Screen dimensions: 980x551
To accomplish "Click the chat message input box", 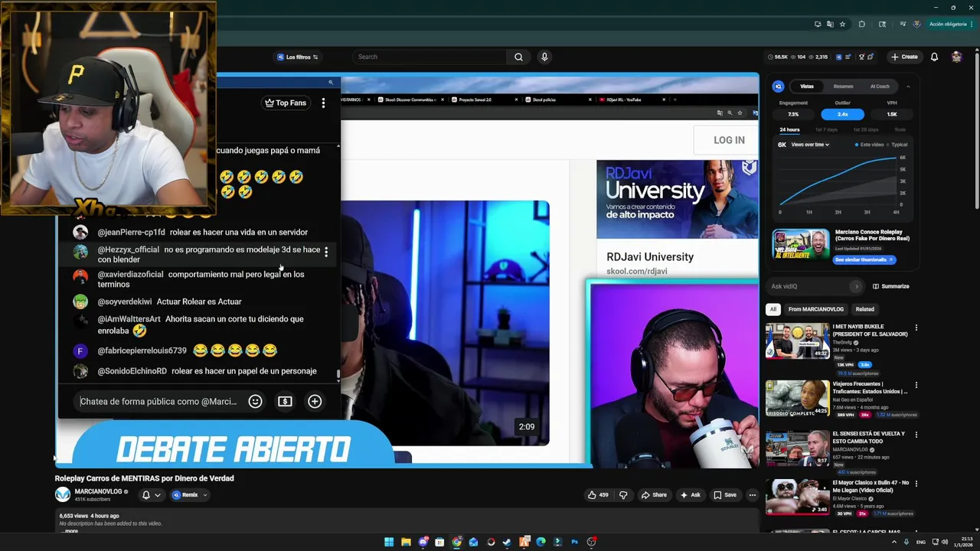I will 158,401.
